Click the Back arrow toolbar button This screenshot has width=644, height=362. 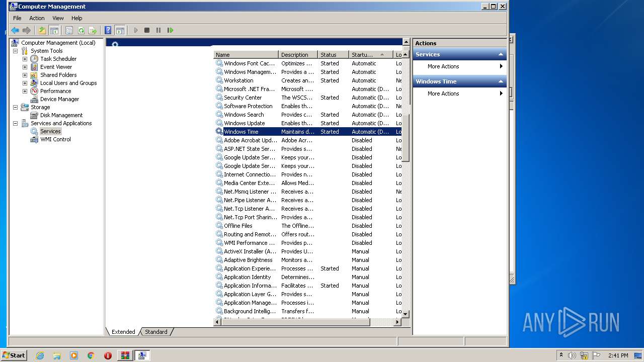point(15,30)
